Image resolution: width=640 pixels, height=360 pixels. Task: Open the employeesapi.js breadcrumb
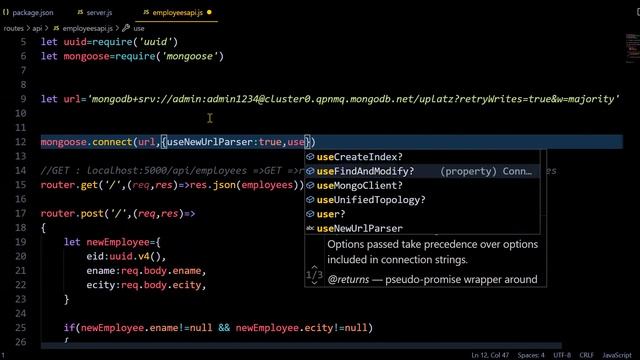pyautogui.click(x=87, y=29)
